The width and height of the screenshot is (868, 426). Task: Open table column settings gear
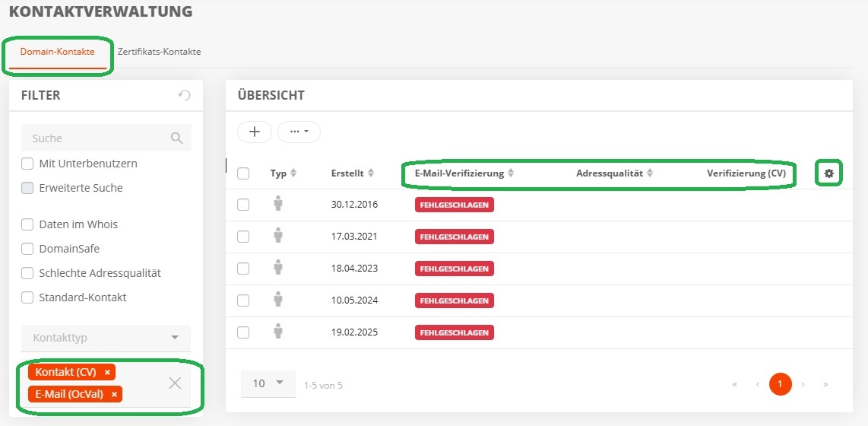click(x=828, y=173)
